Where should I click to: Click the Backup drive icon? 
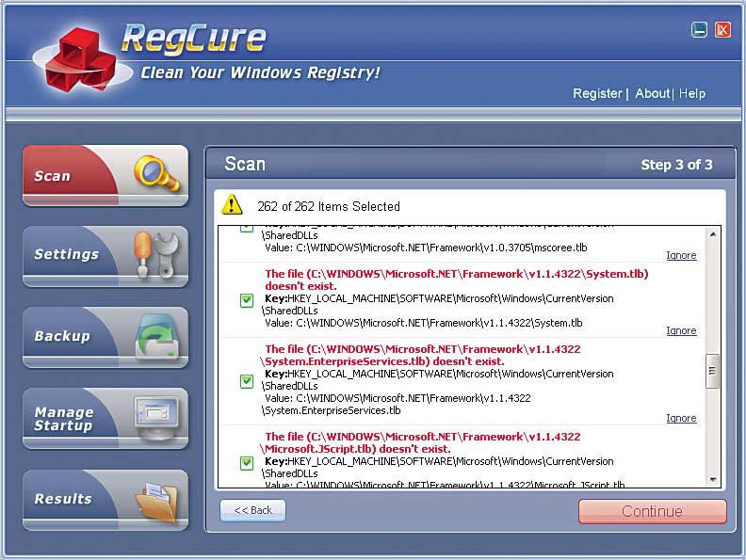tap(157, 337)
